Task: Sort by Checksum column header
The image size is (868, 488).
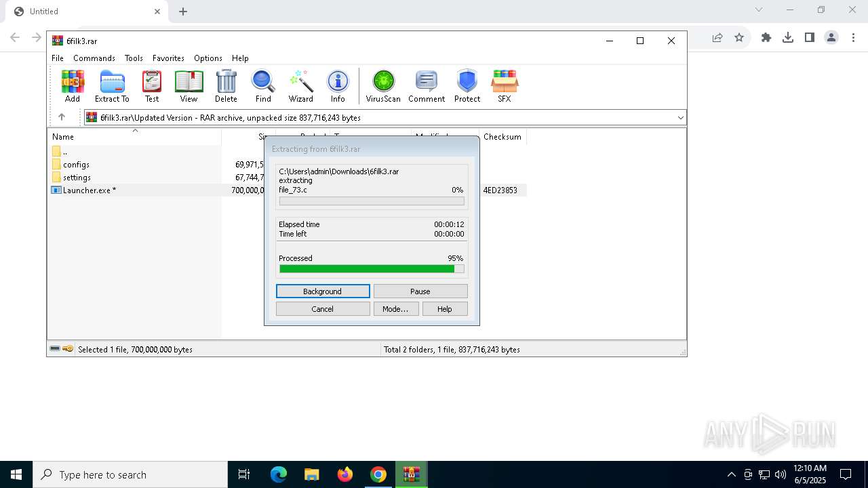Action: (x=502, y=137)
